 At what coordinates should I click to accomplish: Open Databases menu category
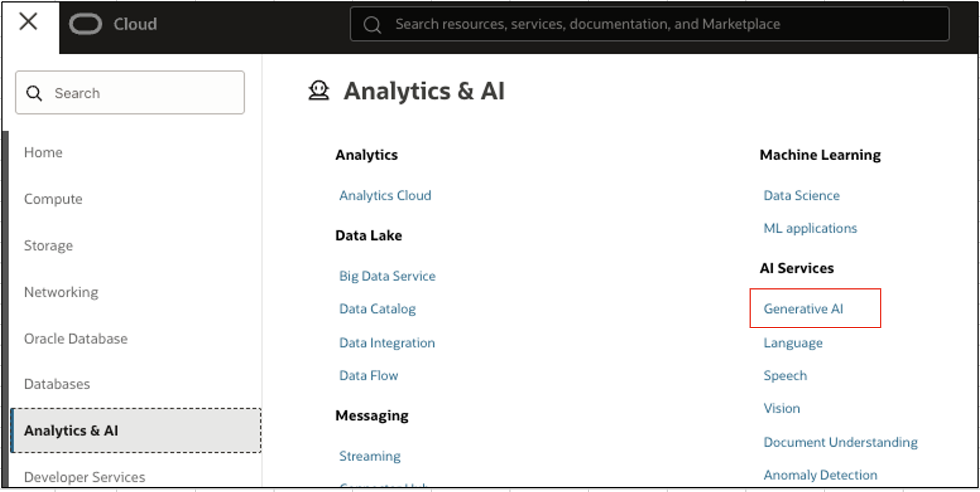(x=57, y=384)
